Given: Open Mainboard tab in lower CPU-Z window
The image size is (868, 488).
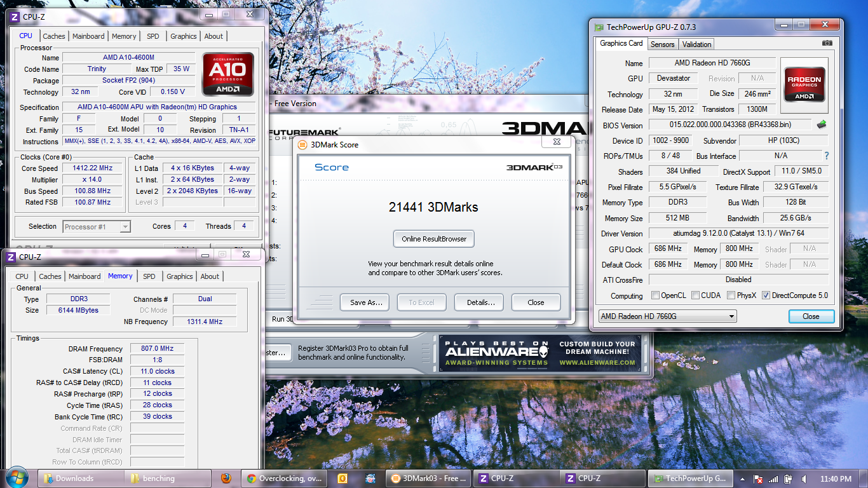Looking at the screenshot, I should pos(85,276).
